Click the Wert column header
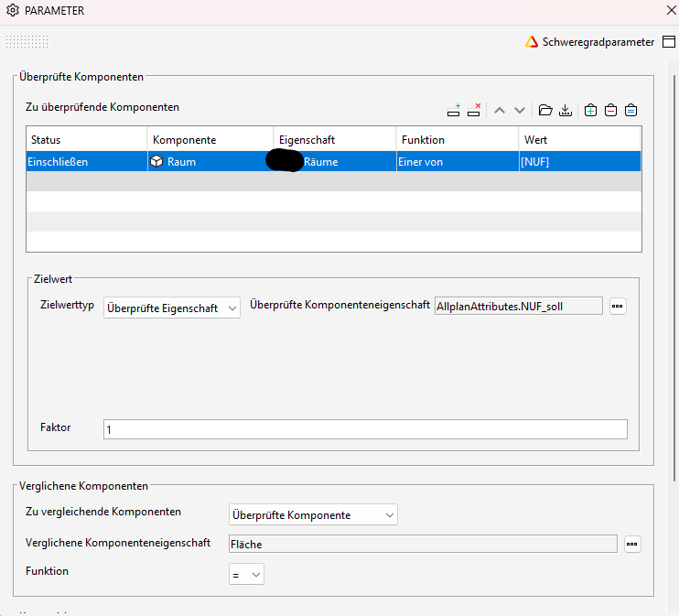 (579, 139)
